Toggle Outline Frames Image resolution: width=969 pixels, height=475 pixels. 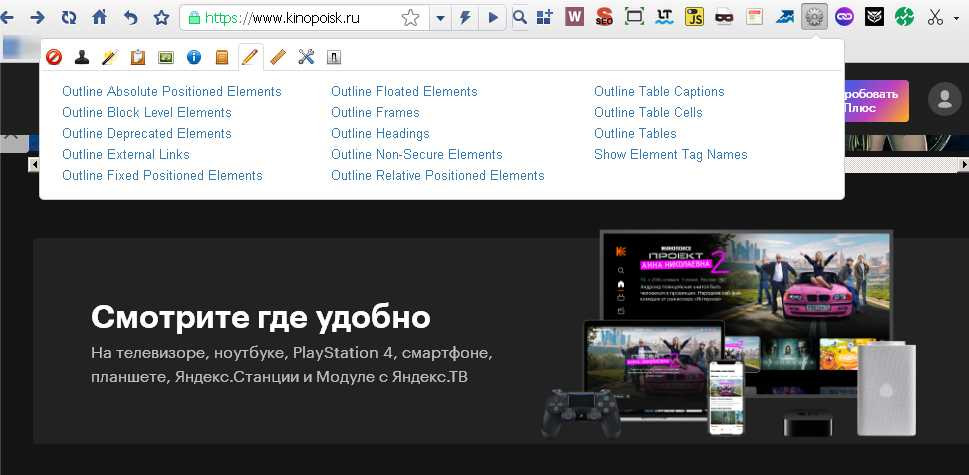point(375,112)
